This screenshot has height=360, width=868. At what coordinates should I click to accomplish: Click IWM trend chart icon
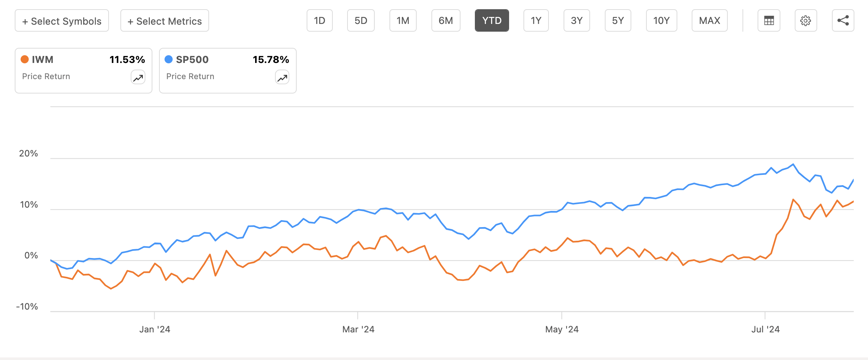(138, 78)
